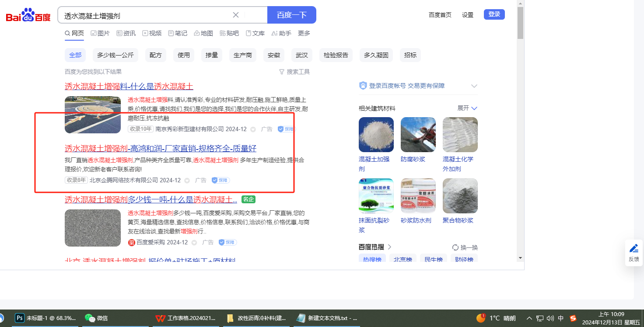Click the volume icon in the system tray
Screen dimensions: 644x327
[x=550, y=318]
